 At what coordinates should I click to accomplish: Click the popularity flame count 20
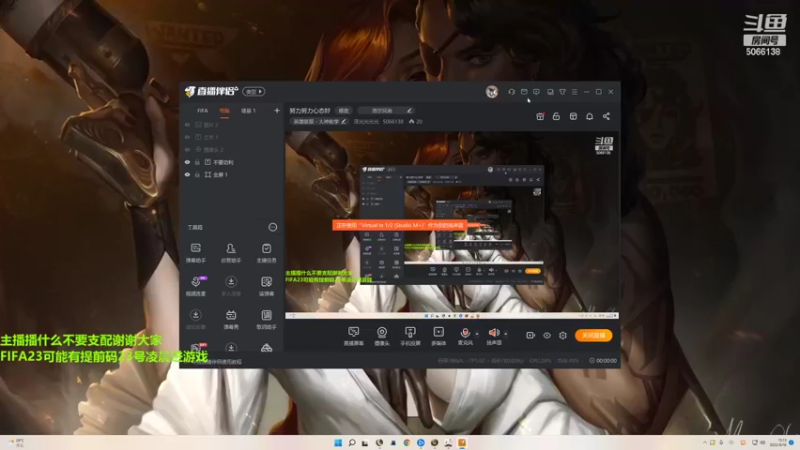click(x=416, y=121)
